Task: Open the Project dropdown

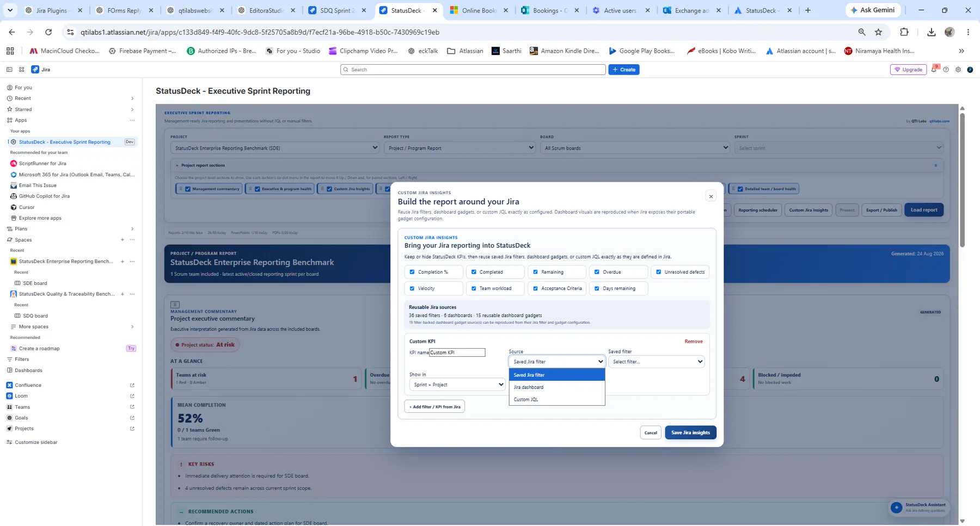Action: point(274,148)
